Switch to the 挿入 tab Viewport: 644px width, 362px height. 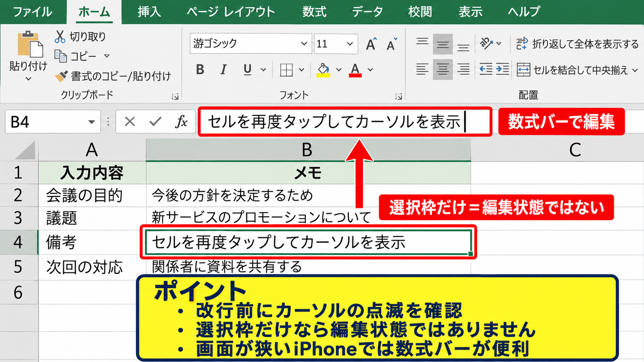[149, 12]
